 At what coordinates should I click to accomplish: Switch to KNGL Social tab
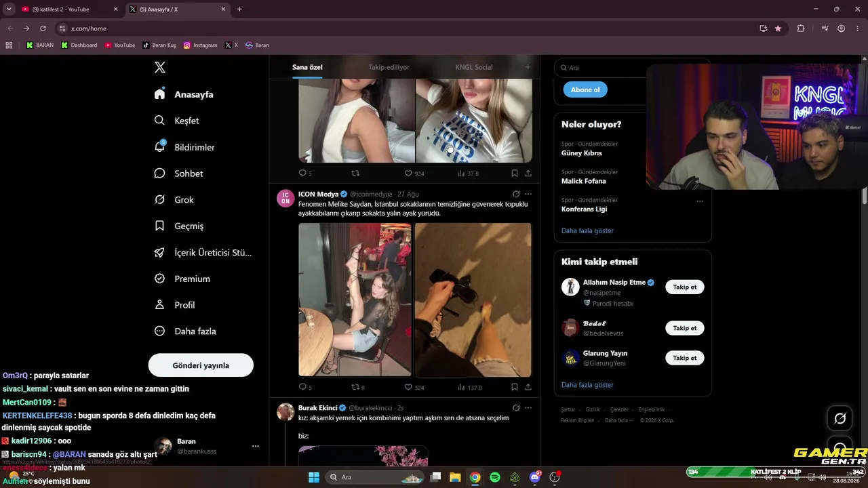pyautogui.click(x=474, y=67)
